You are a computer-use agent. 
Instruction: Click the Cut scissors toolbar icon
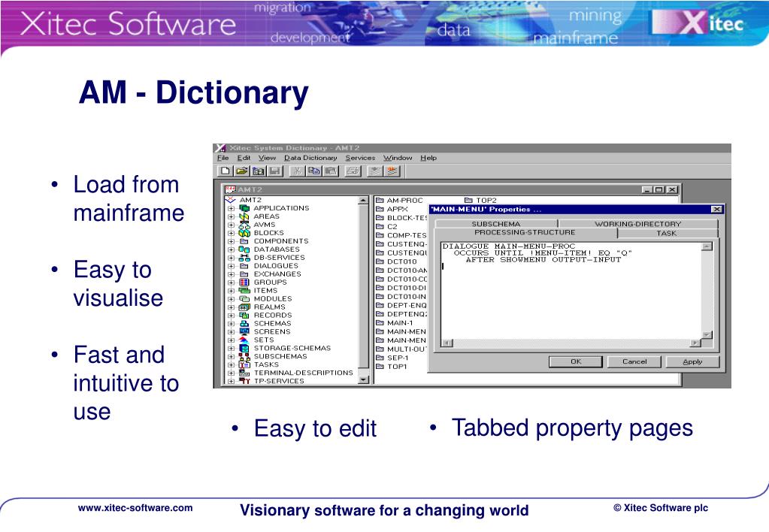pyautogui.click(x=297, y=171)
